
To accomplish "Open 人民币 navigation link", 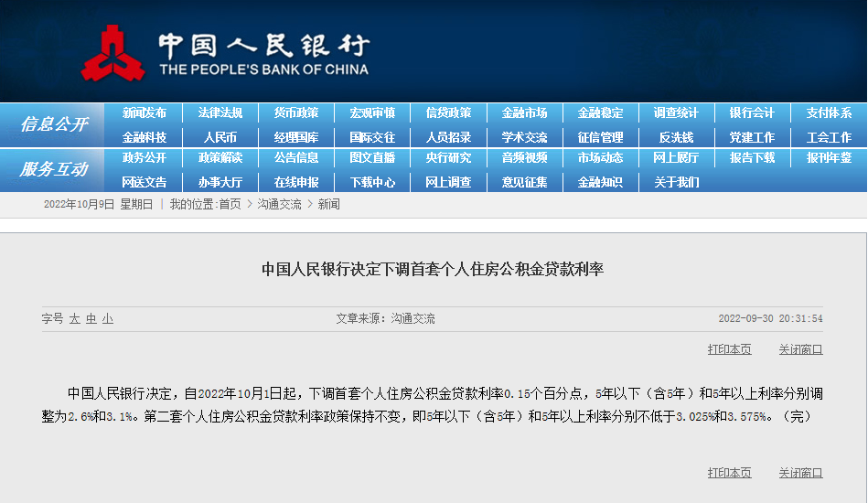I will [220, 137].
